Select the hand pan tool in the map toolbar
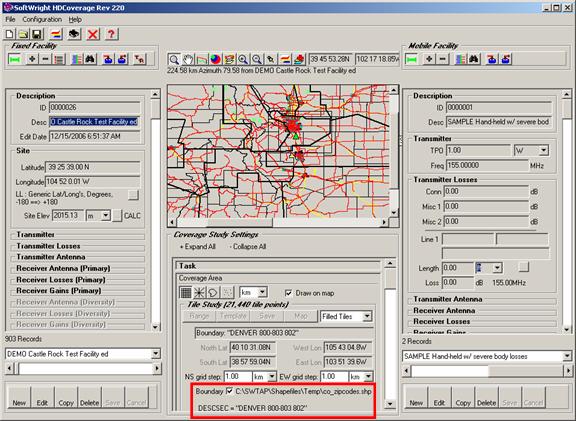The height and width of the screenshot is (421, 576). point(188,59)
